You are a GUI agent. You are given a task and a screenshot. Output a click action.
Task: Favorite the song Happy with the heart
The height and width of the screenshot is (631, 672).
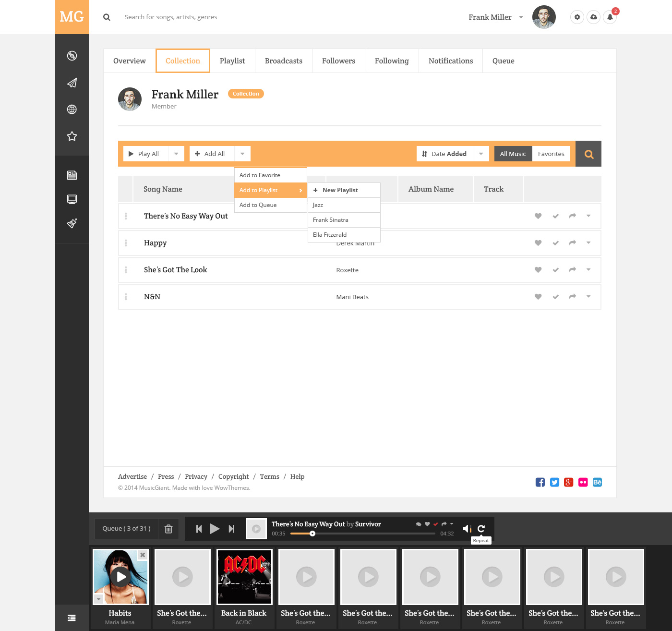(538, 243)
